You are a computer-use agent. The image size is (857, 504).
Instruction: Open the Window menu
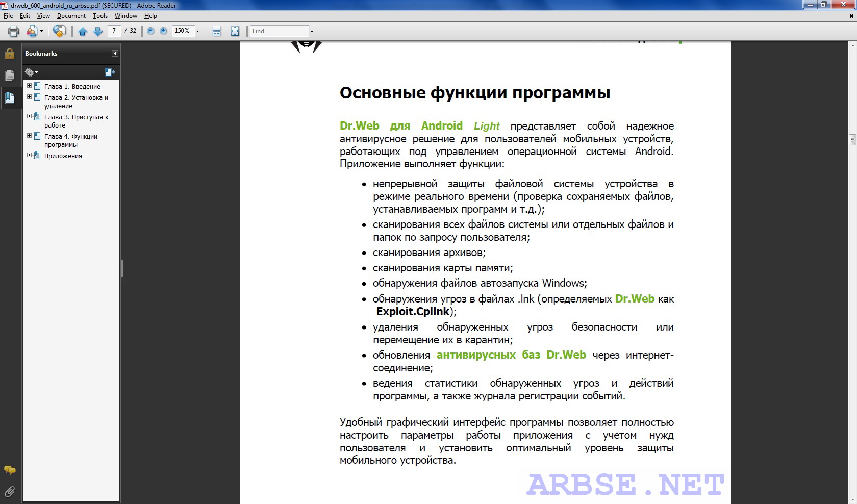[x=126, y=16]
